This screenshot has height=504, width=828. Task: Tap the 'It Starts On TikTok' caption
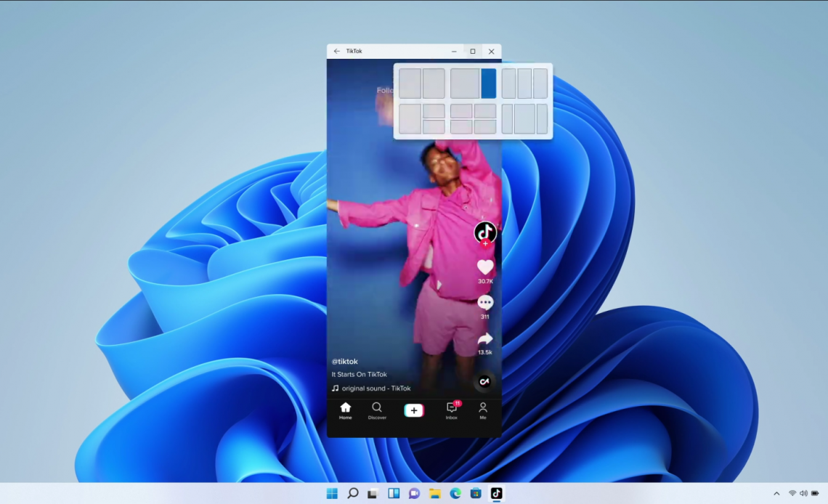(359, 374)
